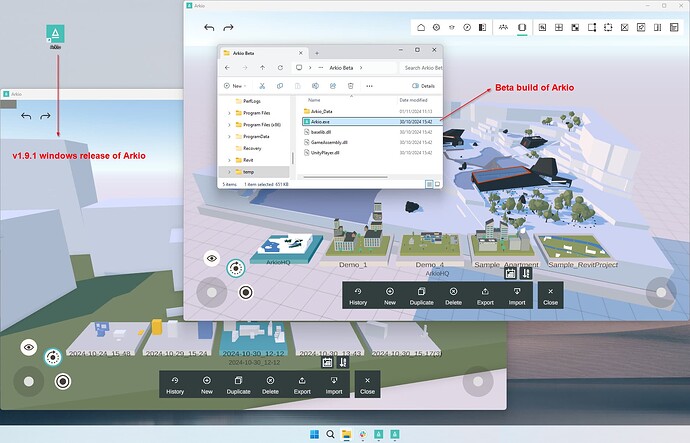Click the calendar date icon above v1.9.1 scene menu
The width and height of the screenshot is (690, 443).
coord(327,362)
